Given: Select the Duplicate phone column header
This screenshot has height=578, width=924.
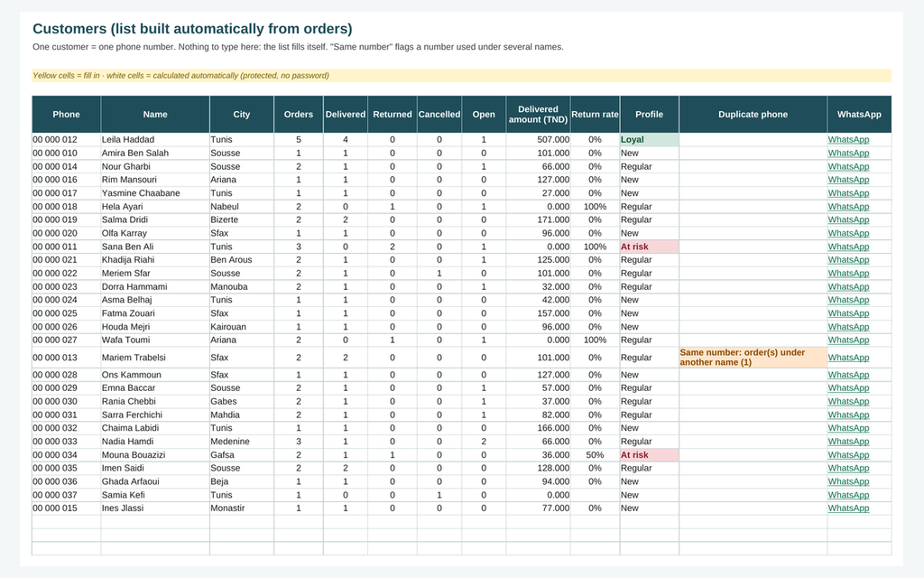Looking at the screenshot, I should [x=753, y=115].
